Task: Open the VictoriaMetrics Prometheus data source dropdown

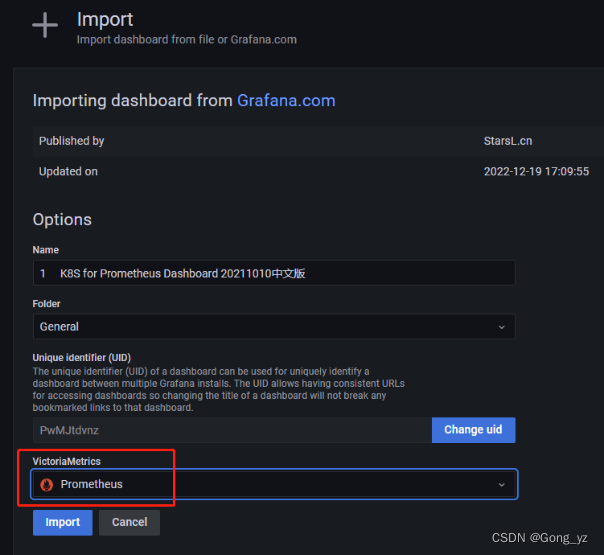Action: click(x=274, y=484)
